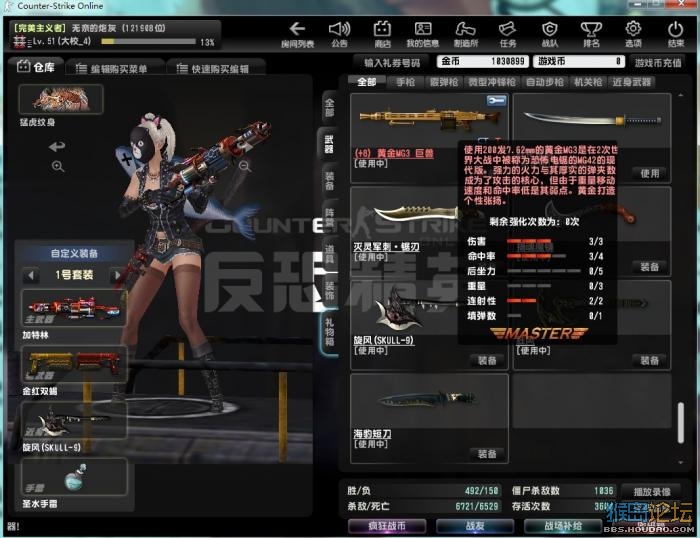Select the tiger tattoo thumbnail (猛虎纹身)
The height and width of the screenshot is (538, 700).
click(x=61, y=99)
